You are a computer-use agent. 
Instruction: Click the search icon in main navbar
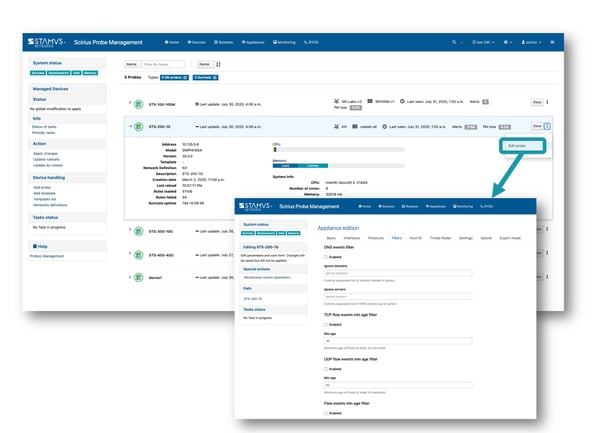(x=454, y=42)
